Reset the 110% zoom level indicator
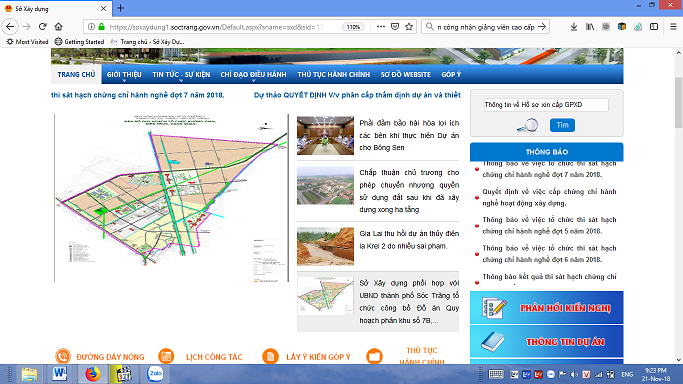683x384 pixels. coord(353,27)
